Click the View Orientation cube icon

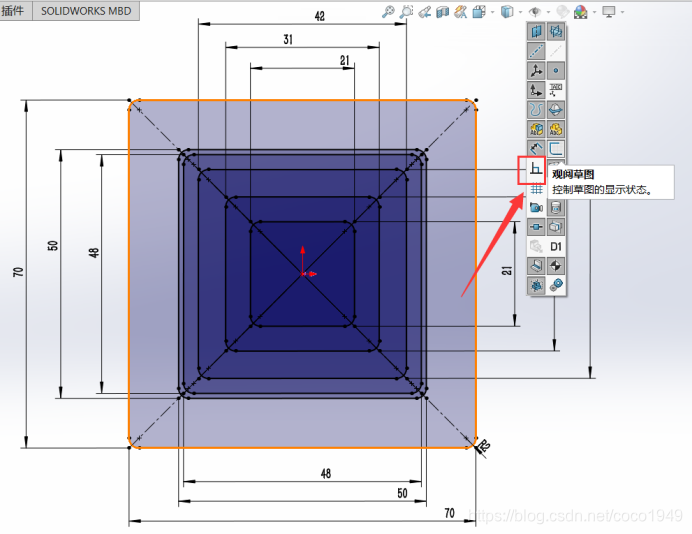pos(478,12)
